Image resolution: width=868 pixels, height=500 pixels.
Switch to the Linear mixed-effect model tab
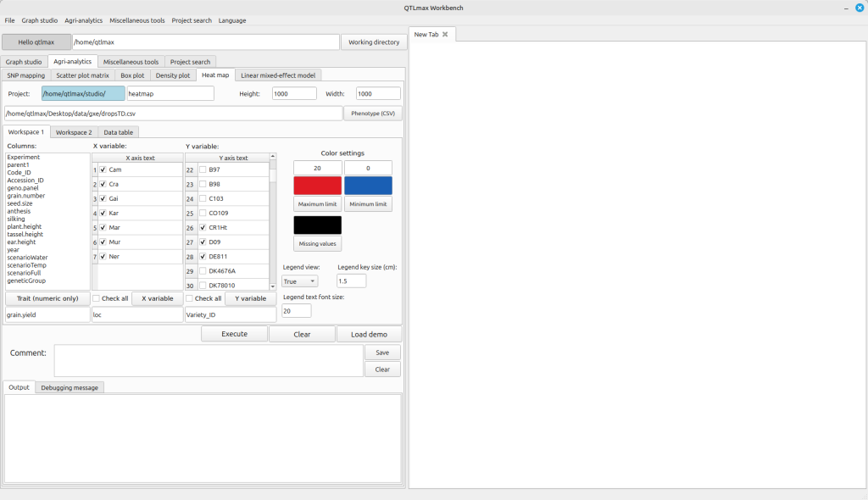[x=277, y=75]
